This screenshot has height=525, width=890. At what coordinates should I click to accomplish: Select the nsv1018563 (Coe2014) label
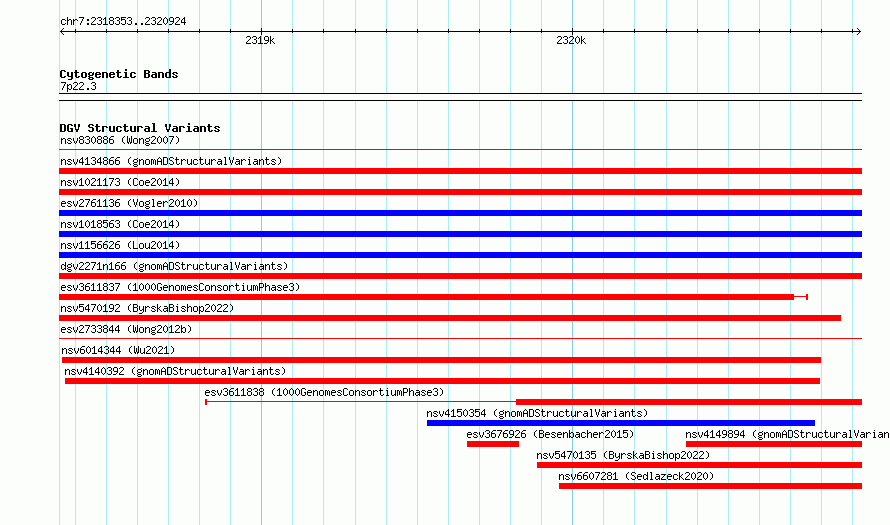(x=120, y=224)
